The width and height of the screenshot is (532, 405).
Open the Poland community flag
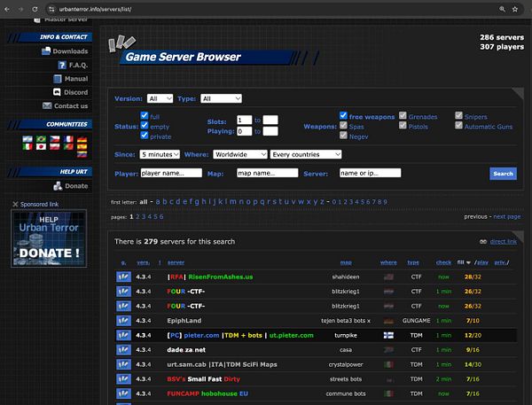point(55,146)
